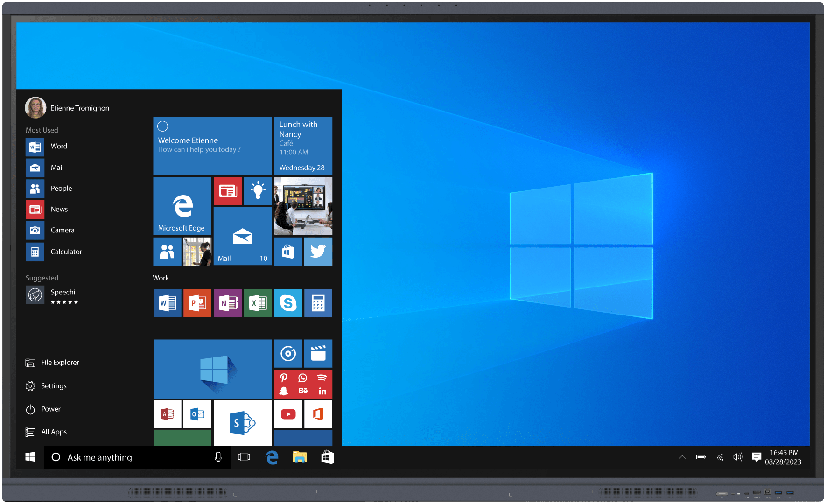
Task: Open Lunch with Nancy calendar tile
Action: [303, 146]
